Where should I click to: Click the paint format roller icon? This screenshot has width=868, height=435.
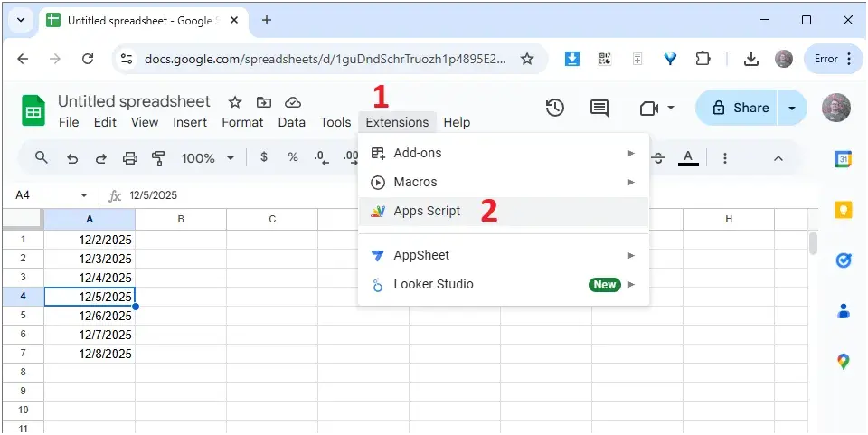click(x=158, y=158)
